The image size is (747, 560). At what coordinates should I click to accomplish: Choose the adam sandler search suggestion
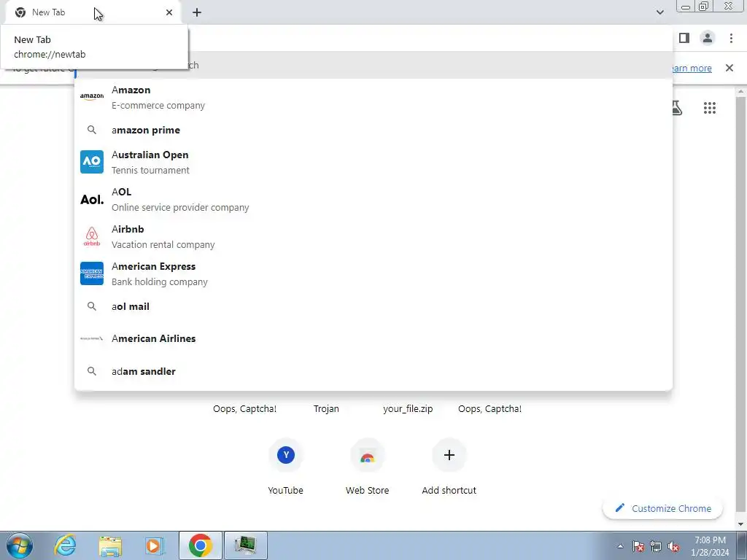tap(373, 371)
